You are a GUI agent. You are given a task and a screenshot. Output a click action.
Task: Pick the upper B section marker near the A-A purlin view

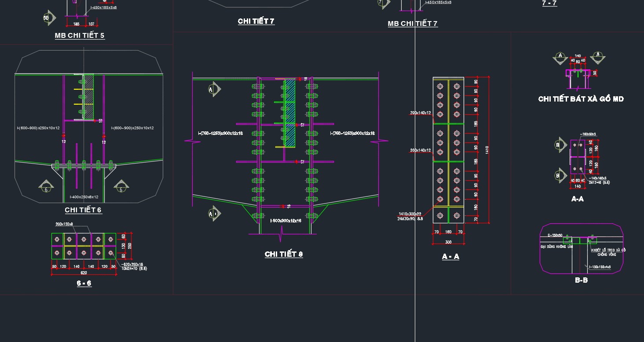[x=560, y=145]
